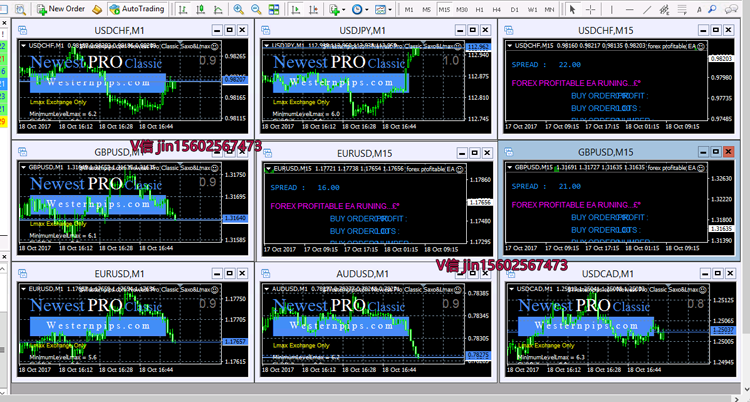
Task: Click the periods clock icon
Action: [357, 9]
